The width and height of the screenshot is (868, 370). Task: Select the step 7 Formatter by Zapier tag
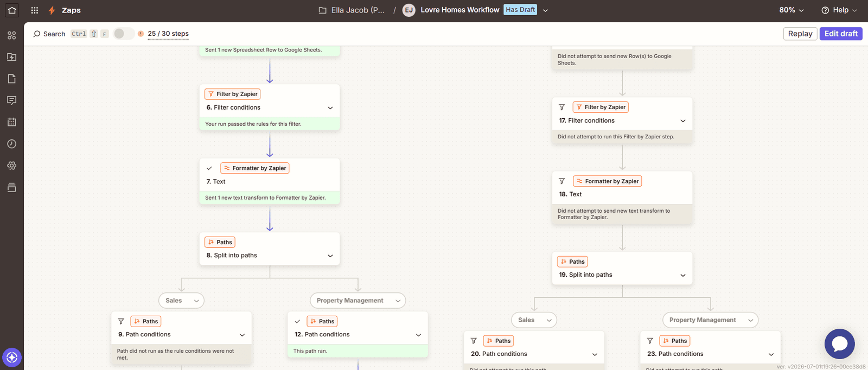[x=254, y=168]
